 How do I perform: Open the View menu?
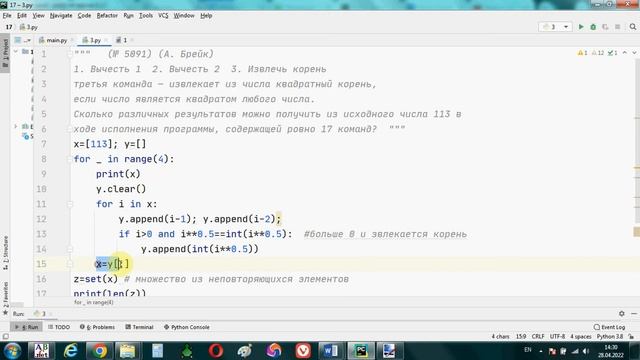coord(38,16)
